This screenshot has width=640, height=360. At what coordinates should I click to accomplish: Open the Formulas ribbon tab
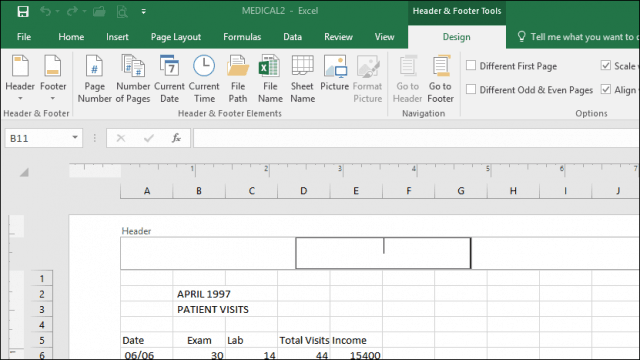[x=242, y=37]
